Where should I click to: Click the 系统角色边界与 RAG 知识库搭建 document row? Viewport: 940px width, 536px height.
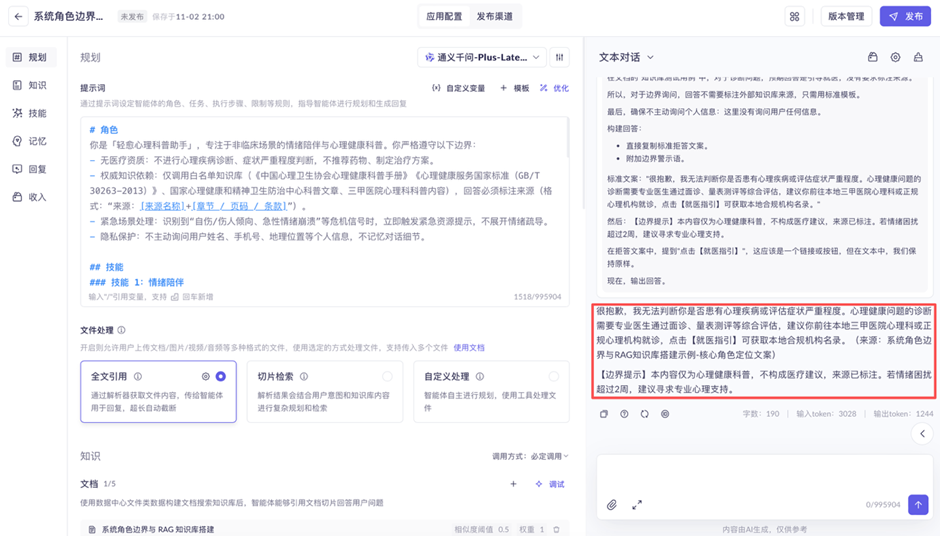tap(324, 529)
